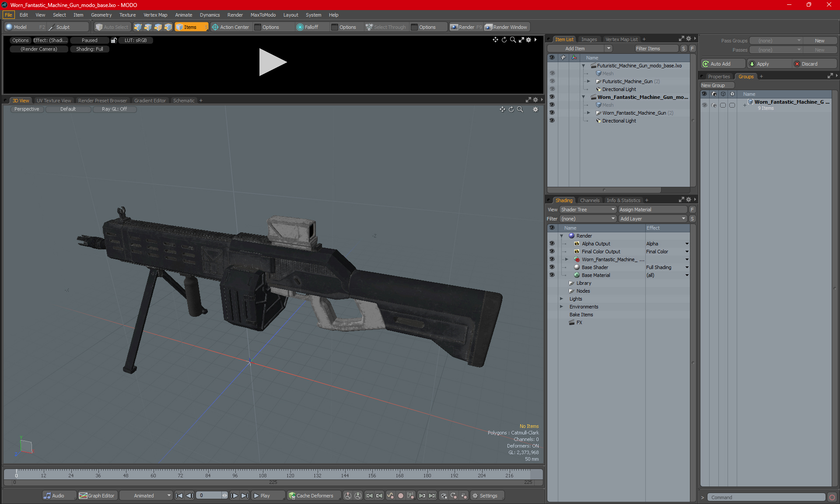840x504 pixels.
Task: Switch to the Channels tab
Action: coord(590,200)
